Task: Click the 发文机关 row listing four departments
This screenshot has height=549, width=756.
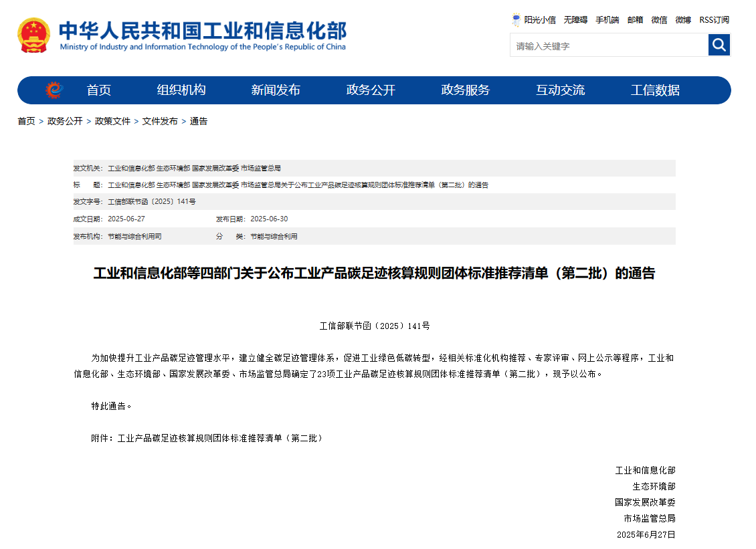Action: [x=374, y=169]
